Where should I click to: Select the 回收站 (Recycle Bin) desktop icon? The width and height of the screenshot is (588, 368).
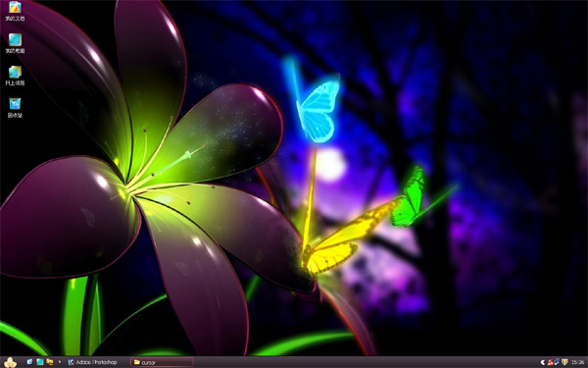point(15,108)
